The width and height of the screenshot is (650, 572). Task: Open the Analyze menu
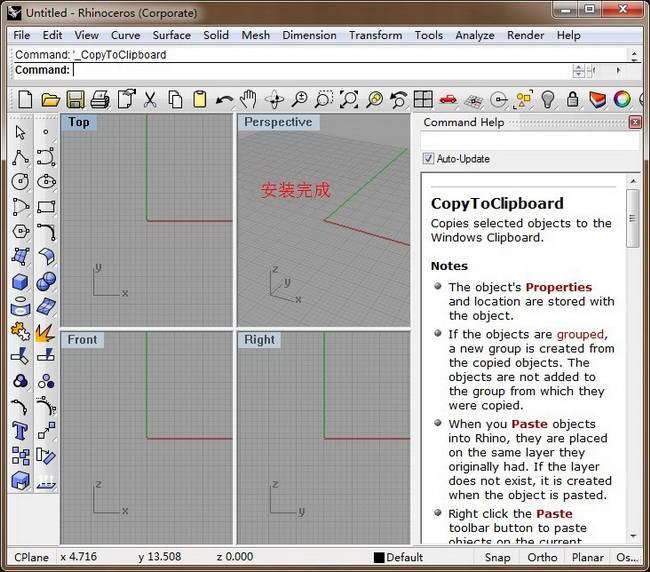tap(475, 35)
